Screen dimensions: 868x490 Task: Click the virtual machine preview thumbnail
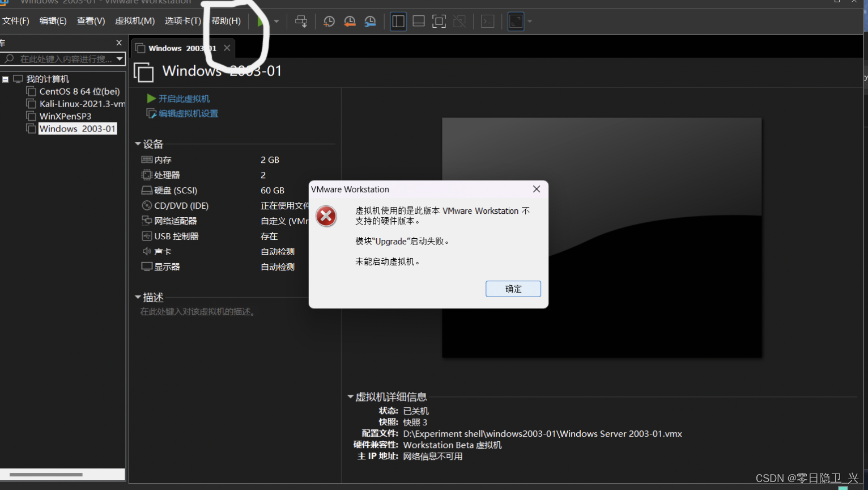[x=602, y=238]
